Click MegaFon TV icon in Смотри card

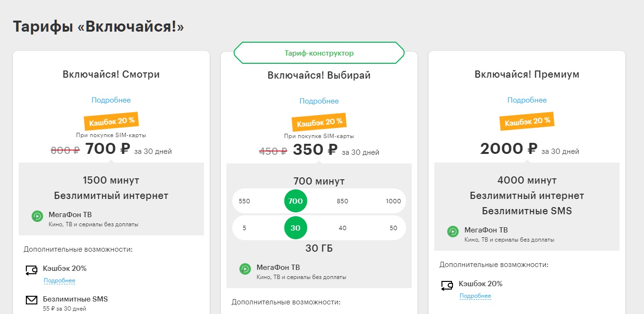(x=37, y=216)
